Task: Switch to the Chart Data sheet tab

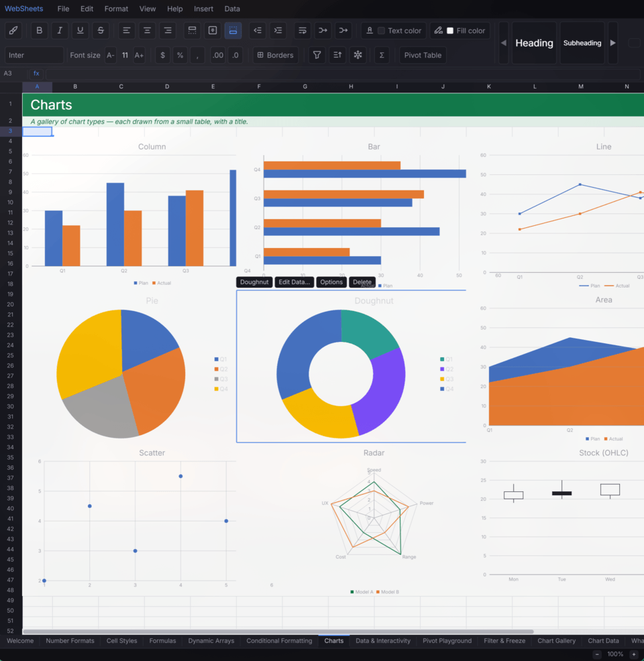Action: click(x=603, y=641)
